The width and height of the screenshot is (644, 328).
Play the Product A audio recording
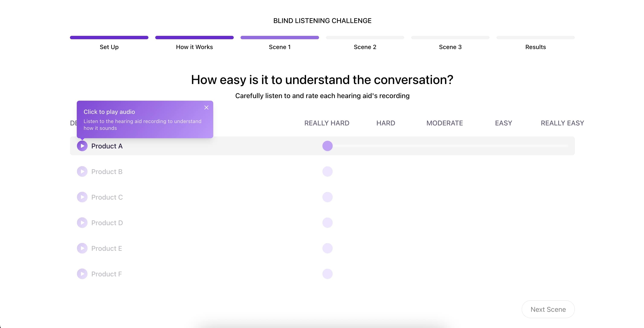82,146
